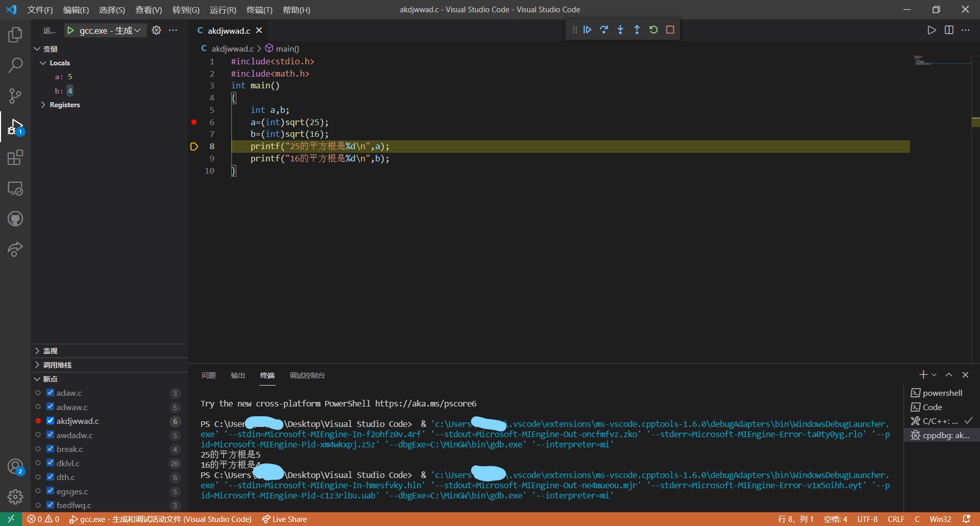Open the 编辑(E) menu
The image size is (980, 526).
[x=76, y=10]
